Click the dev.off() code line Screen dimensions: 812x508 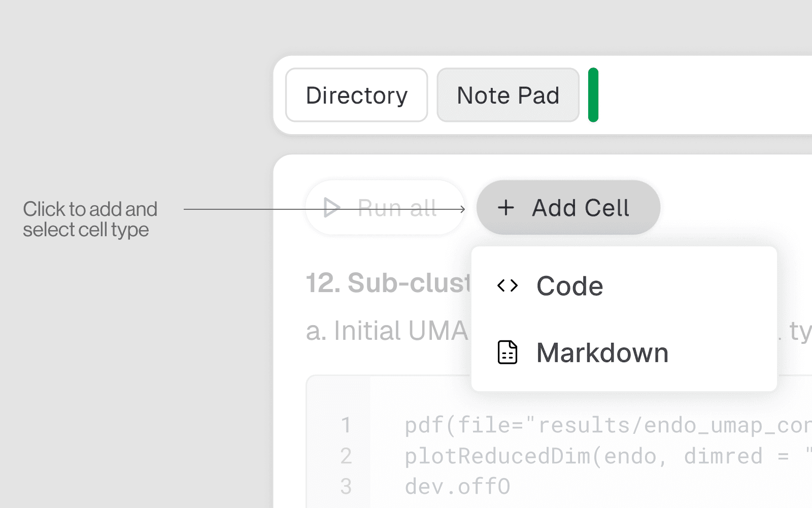[457, 487]
